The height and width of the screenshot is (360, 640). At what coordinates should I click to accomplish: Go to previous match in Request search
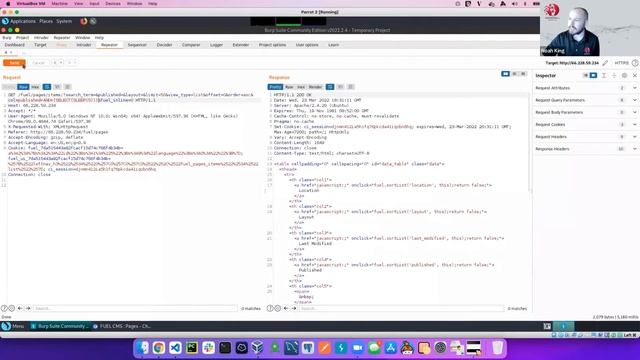click(x=20, y=309)
